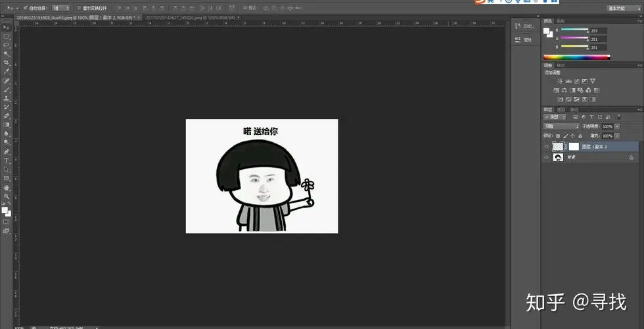This screenshot has width=644, height=329.
Task: Select the Hand tool
Action: pos(7,188)
